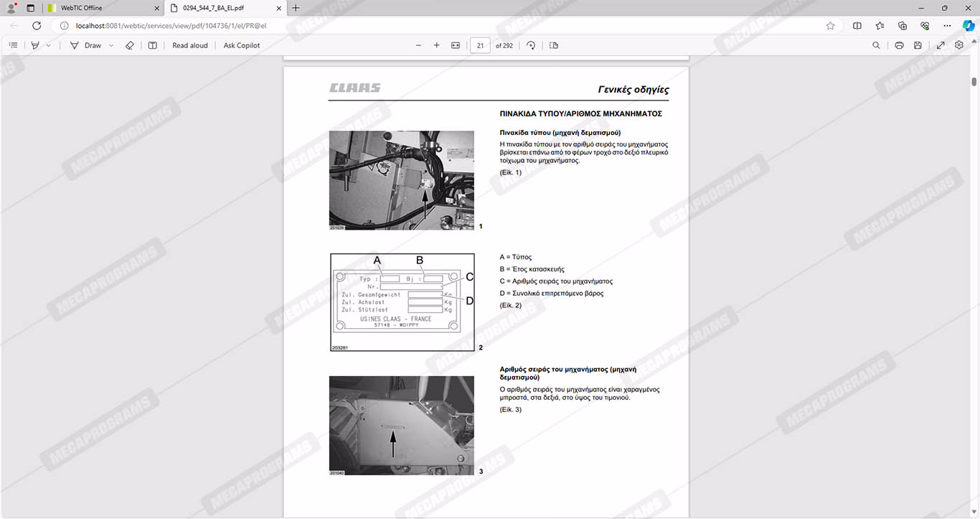The width and height of the screenshot is (980, 519).
Task: Click the CLAAS logo on the page
Action: [x=355, y=88]
